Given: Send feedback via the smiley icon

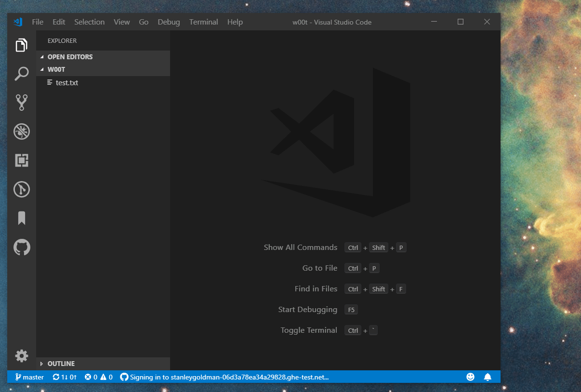Looking at the screenshot, I should click(x=470, y=377).
